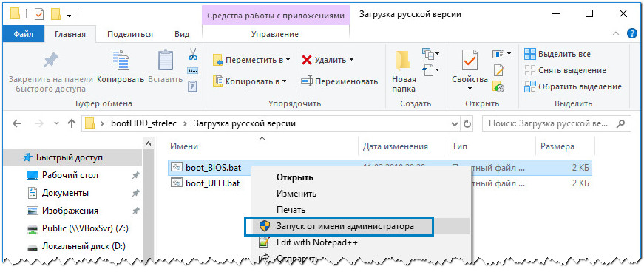
Task: Sort by the Дата изменения column
Action: pyautogui.click(x=395, y=146)
